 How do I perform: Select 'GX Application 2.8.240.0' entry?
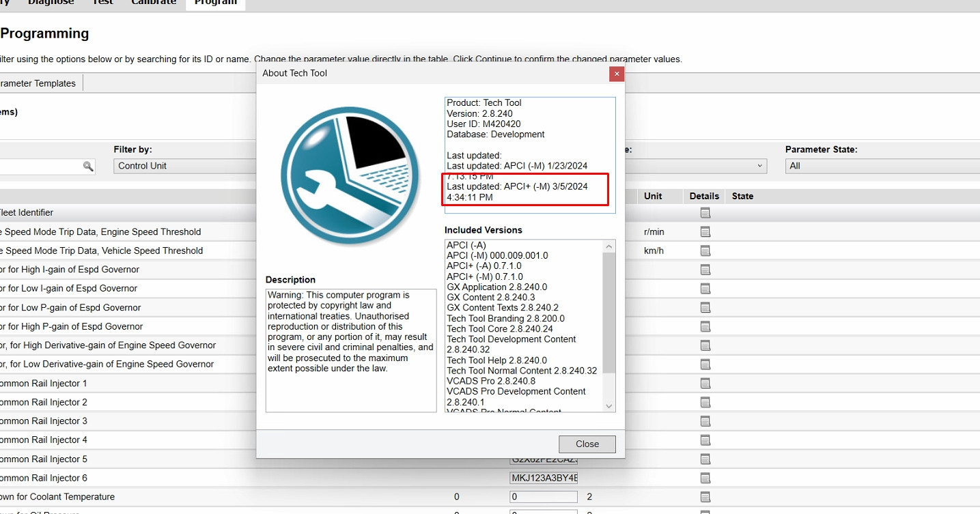[496, 287]
